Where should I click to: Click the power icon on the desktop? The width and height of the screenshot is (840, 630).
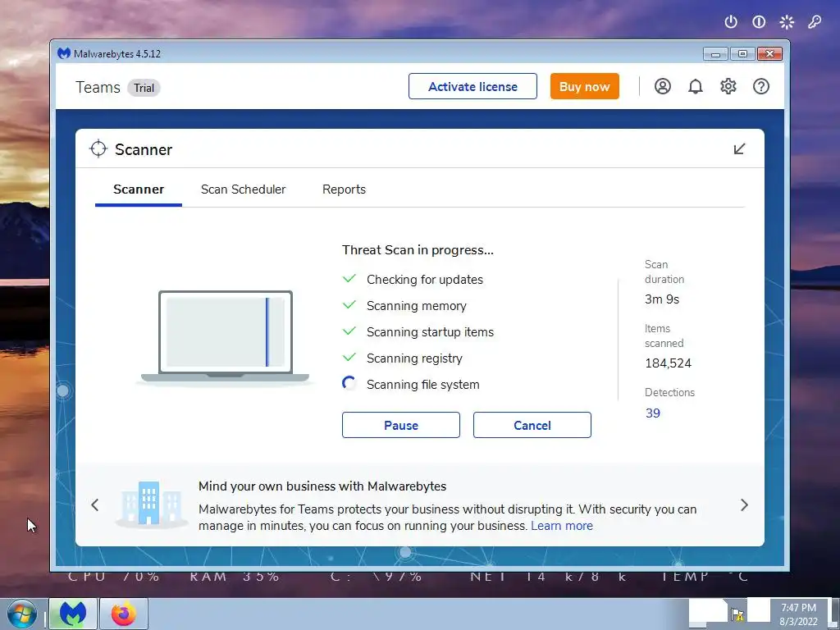(x=731, y=22)
